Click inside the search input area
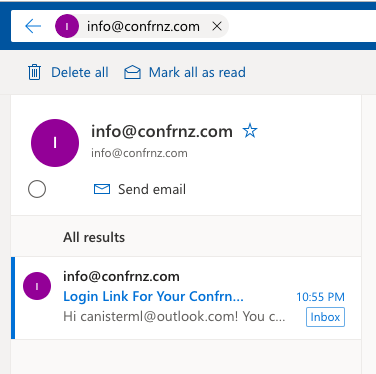The width and height of the screenshot is (376, 374). [x=300, y=26]
